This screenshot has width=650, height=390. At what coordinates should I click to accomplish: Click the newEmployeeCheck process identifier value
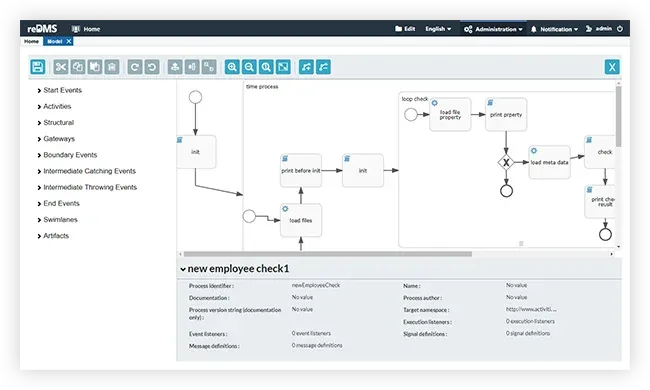316,285
